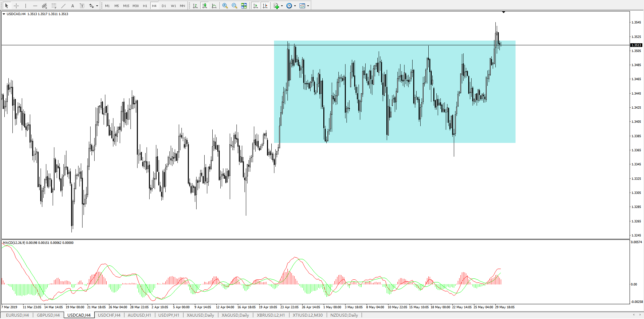Screen dimensions: 644x319
Task: Expand the arrows dropdown arrow
Action: click(97, 6)
